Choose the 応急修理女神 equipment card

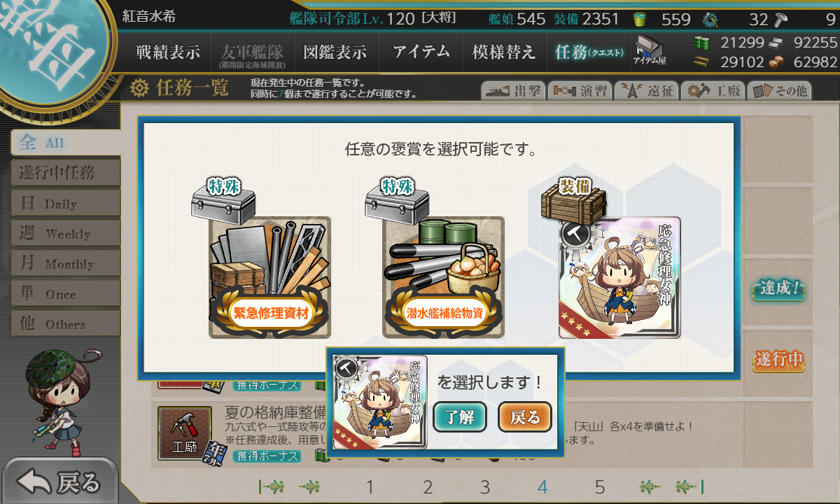619,278
